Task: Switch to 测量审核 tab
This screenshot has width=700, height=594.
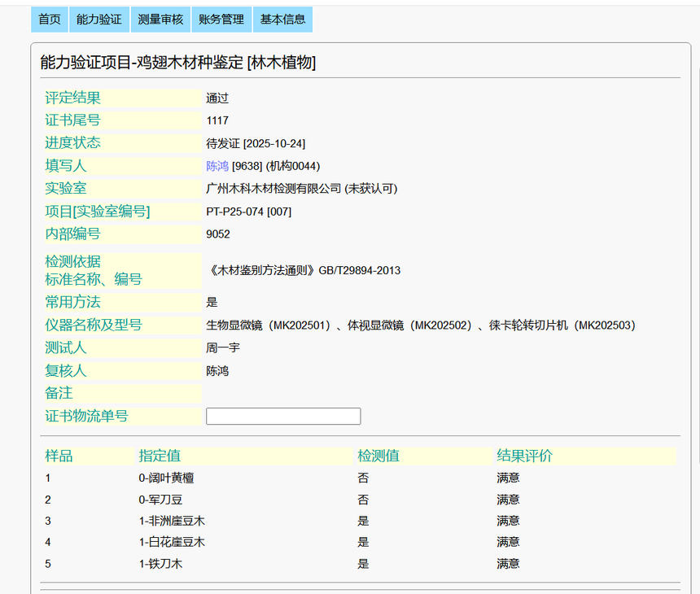Action: pyautogui.click(x=160, y=20)
